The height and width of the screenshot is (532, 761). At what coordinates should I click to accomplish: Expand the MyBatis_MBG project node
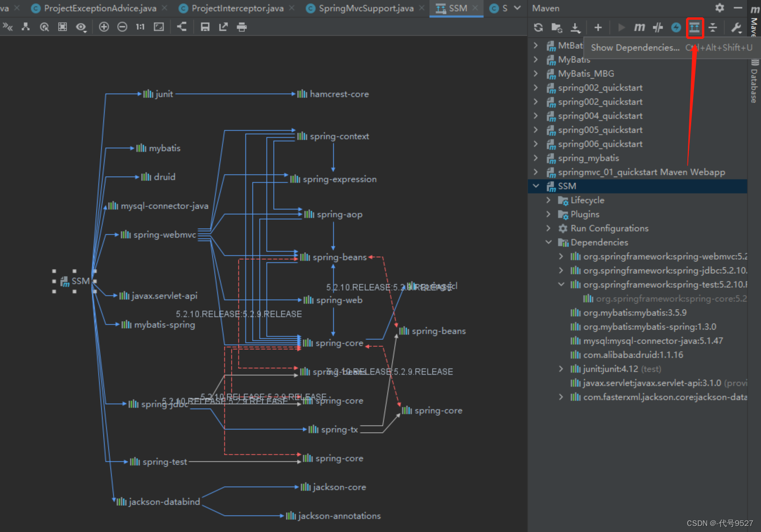(x=536, y=74)
